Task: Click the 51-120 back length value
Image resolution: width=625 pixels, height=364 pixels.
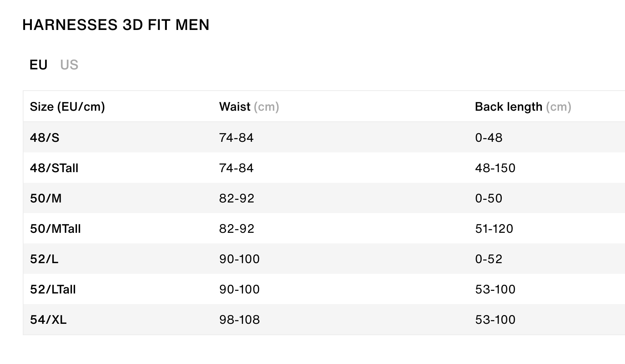Action: (494, 228)
